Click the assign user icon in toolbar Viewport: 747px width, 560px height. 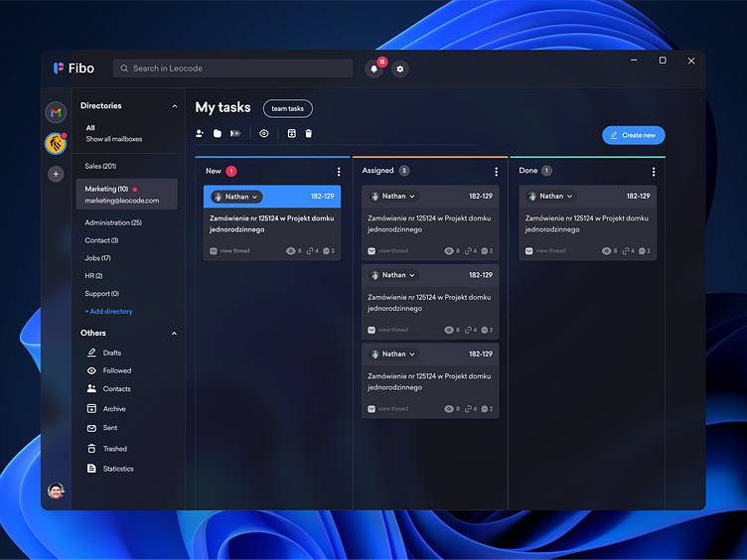(x=201, y=133)
